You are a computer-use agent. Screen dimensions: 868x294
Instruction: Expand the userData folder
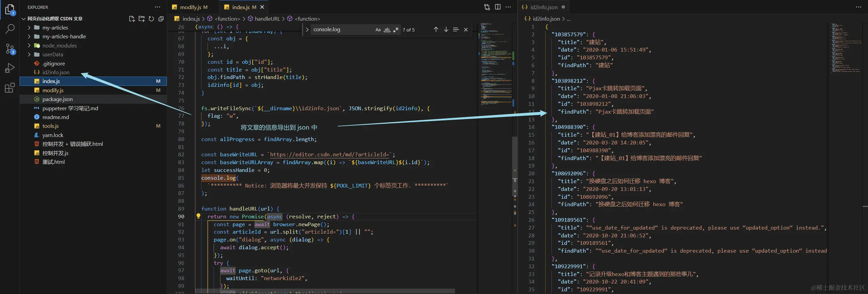click(29, 54)
